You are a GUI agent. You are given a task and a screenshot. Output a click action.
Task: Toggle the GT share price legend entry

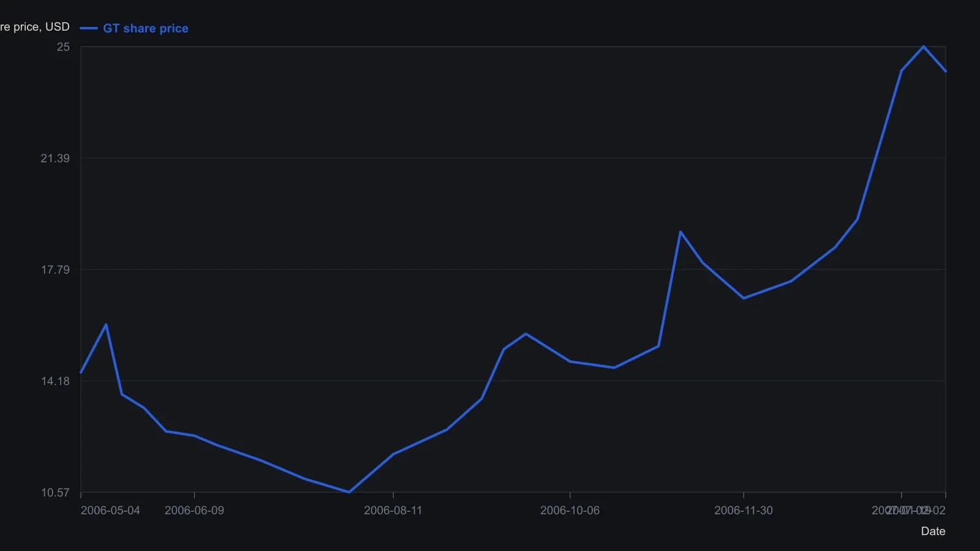(134, 28)
